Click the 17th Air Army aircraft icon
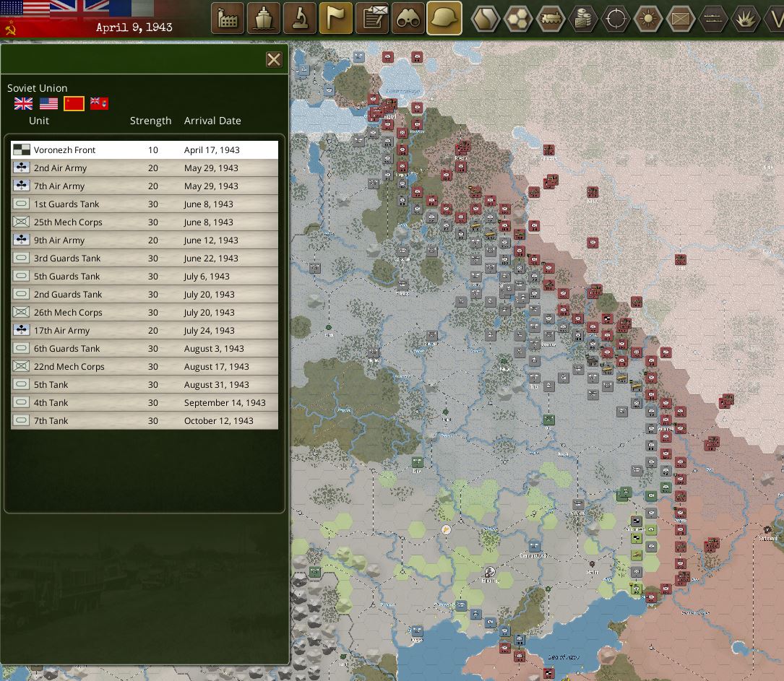This screenshot has height=681, width=784. (x=22, y=330)
